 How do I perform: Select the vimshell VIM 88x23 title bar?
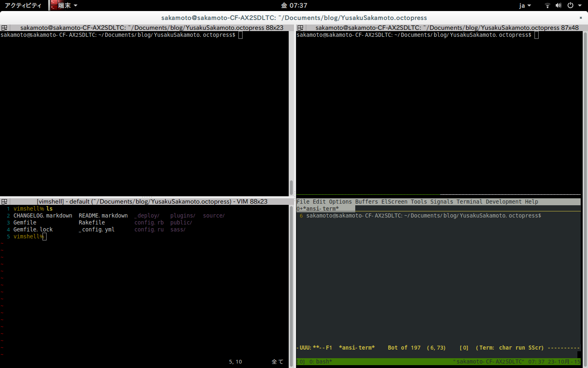pos(151,202)
